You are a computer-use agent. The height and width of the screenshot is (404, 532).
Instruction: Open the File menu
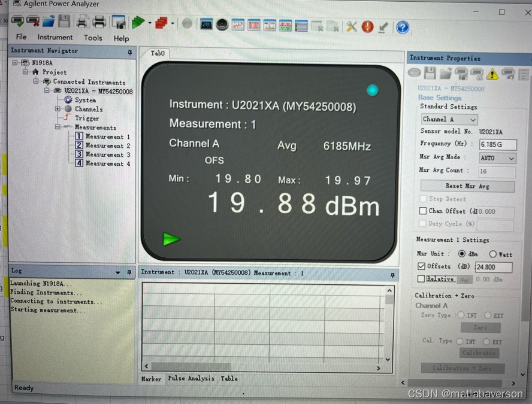pyautogui.click(x=21, y=37)
